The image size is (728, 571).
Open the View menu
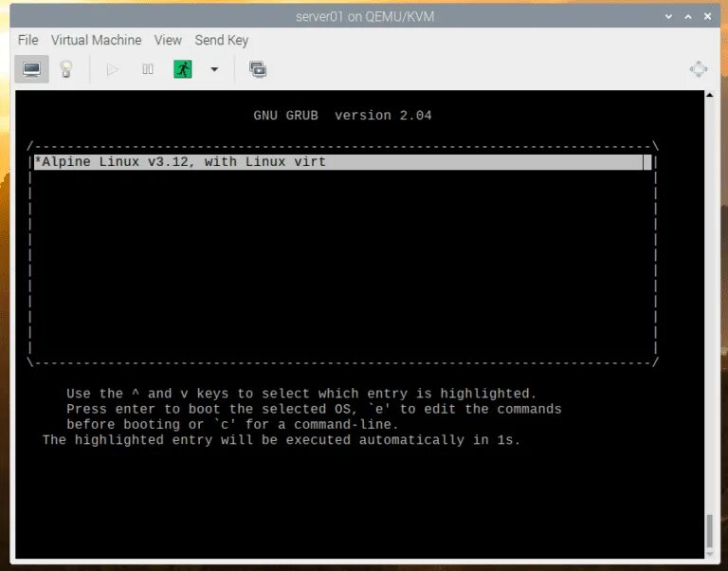(x=168, y=40)
